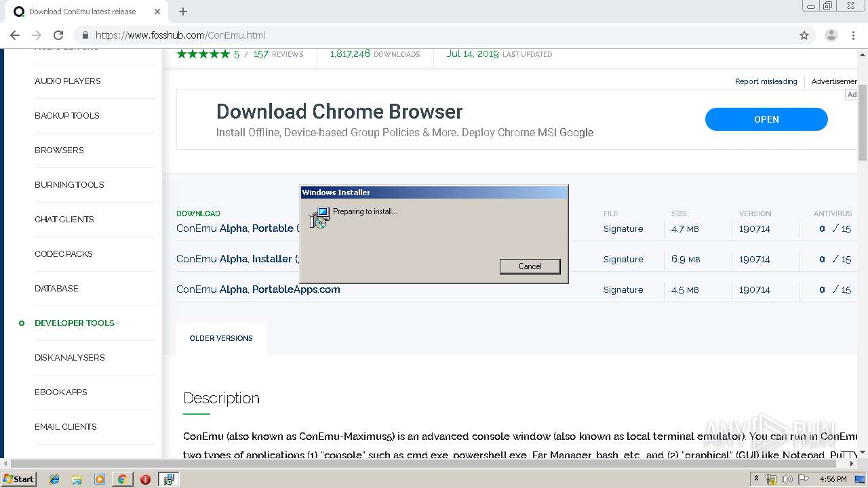
Task: Open Internet Explorer from the taskbar
Action: (54, 479)
